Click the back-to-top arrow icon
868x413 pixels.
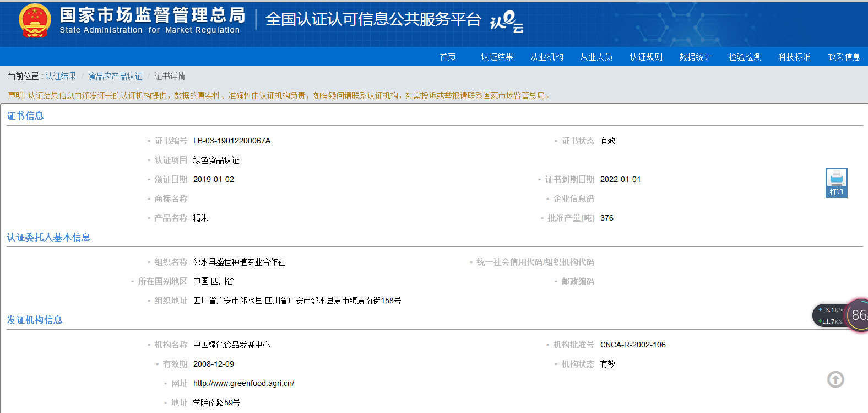pos(836,379)
